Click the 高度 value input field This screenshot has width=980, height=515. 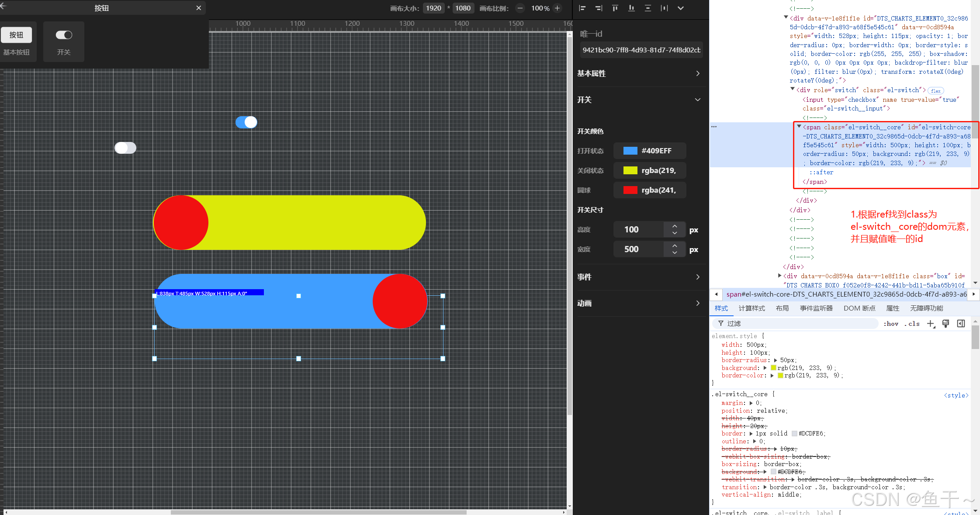[638, 229]
